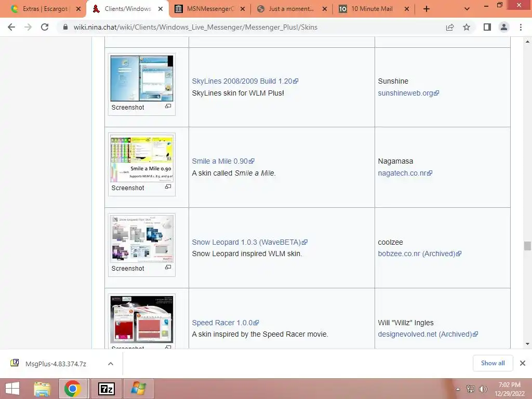This screenshot has height=399, width=532.
Task: Open the SkyLines skin screenshot thumbnail
Action: coord(142,78)
